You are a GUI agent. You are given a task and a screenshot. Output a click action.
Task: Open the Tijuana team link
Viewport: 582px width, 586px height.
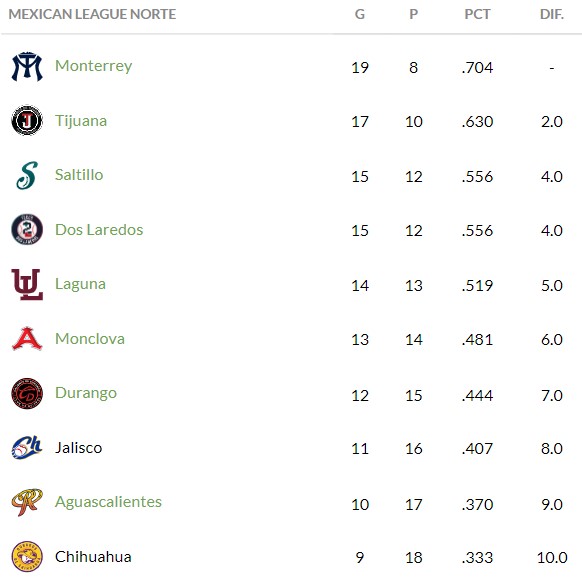click(x=81, y=121)
